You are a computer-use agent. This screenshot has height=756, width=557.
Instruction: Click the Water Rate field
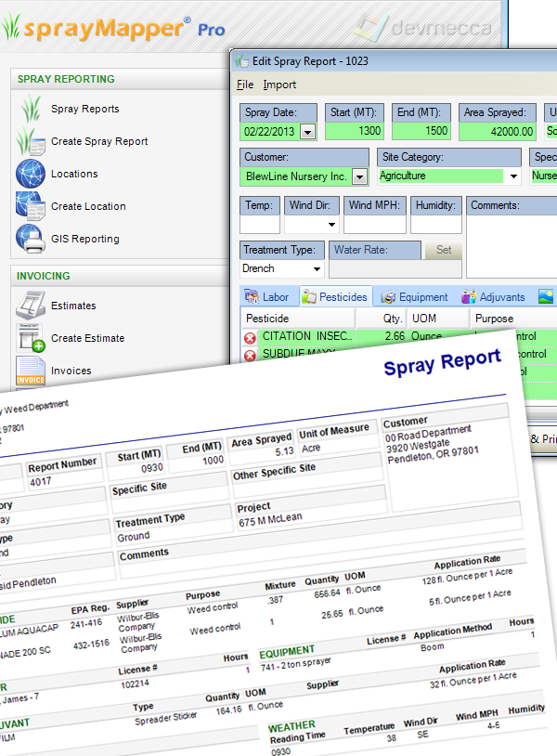click(395, 269)
